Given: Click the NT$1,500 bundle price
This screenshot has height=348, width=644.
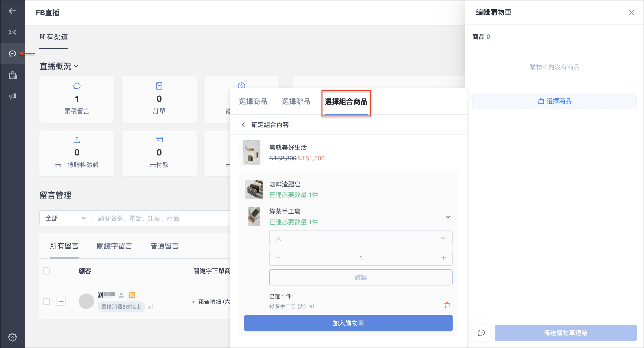Looking at the screenshot, I should 311,158.
